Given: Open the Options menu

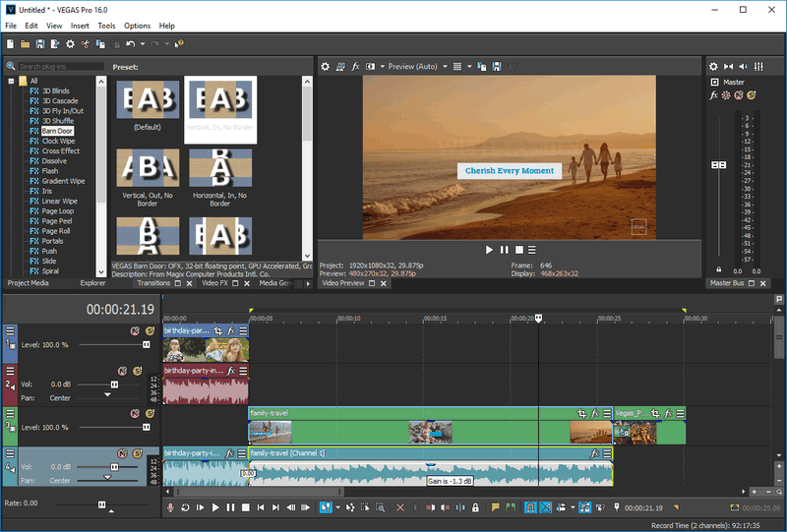Looking at the screenshot, I should (x=137, y=26).
